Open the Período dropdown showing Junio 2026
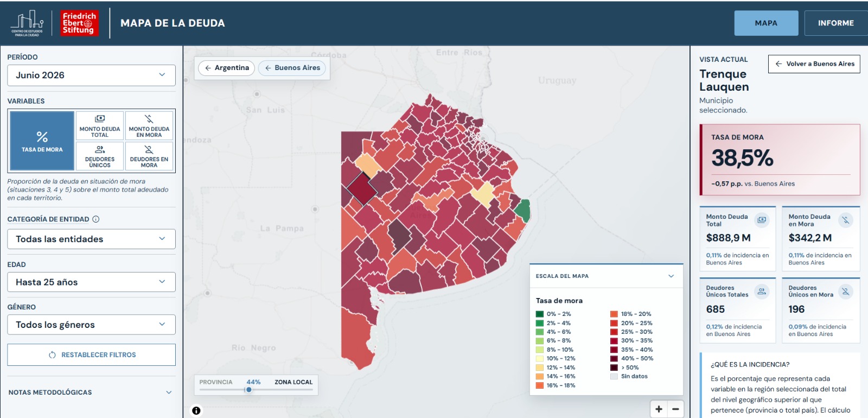The image size is (868, 418). pos(91,75)
